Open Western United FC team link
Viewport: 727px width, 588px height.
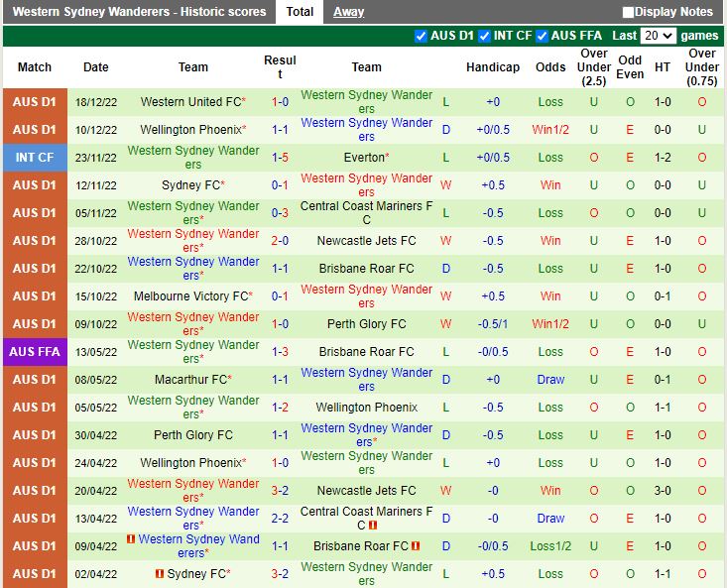[190, 102]
